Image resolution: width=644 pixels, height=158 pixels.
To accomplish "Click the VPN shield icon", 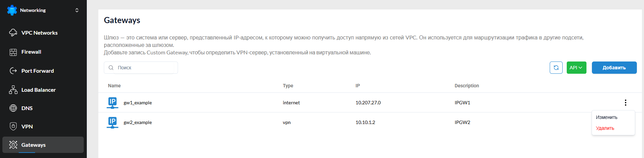I will (13, 126).
